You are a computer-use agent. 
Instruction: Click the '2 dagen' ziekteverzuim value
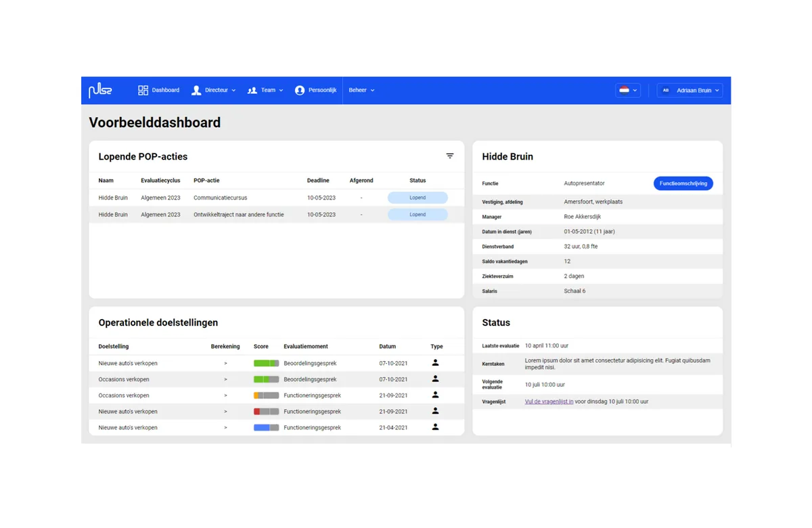coord(574,276)
